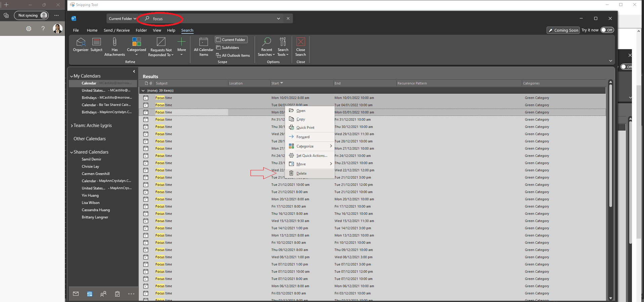Select Current Folder scope button
This screenshot has height=302, width=644.
(231, 40)
